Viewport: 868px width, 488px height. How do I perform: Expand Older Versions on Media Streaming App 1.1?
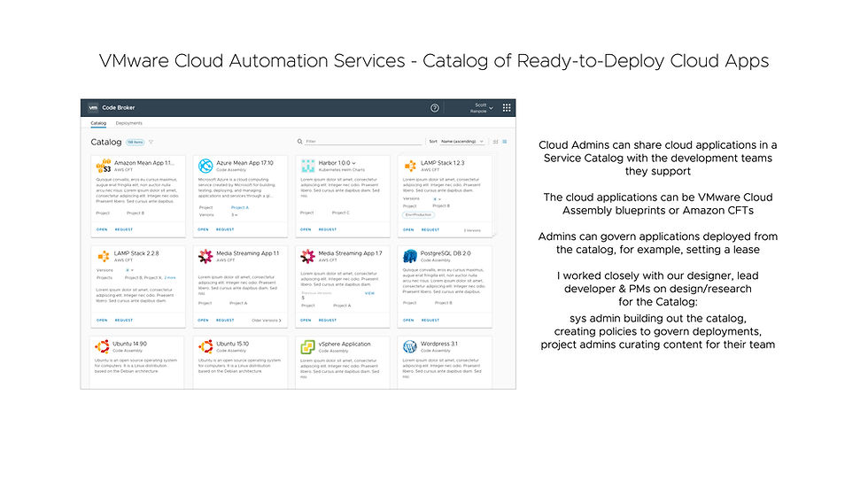(x=267, y=321)
